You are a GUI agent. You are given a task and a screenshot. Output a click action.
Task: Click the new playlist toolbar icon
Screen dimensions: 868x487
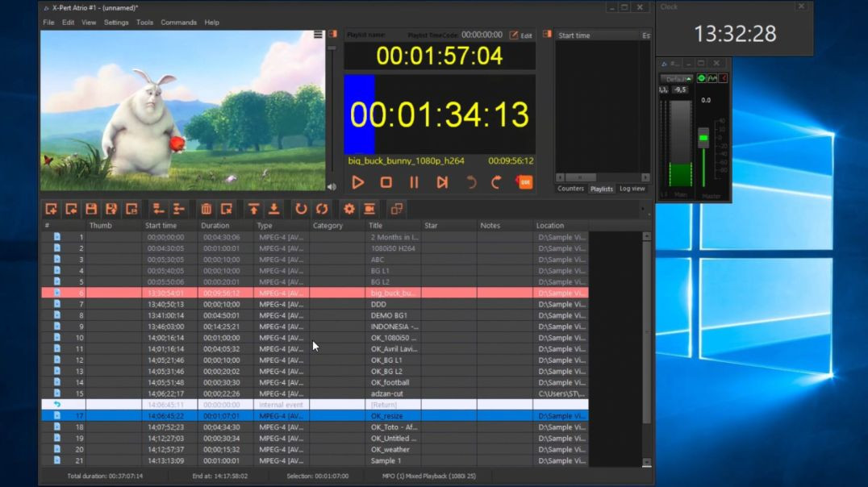click(x=51, y=209)
